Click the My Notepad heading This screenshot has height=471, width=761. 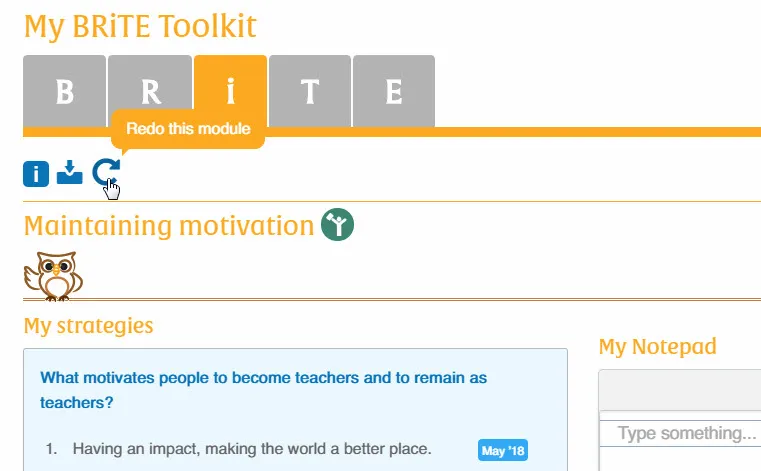click(x=657, y=347)
